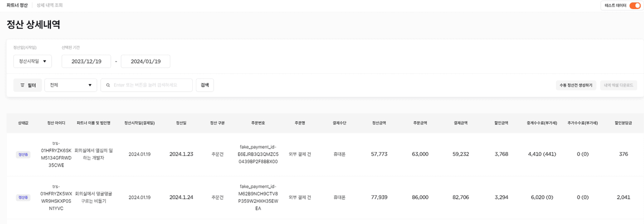Click the magnifier icon in the search box
Image resolution: width=644 pixels, height=224 pixels.
[108, 86]
